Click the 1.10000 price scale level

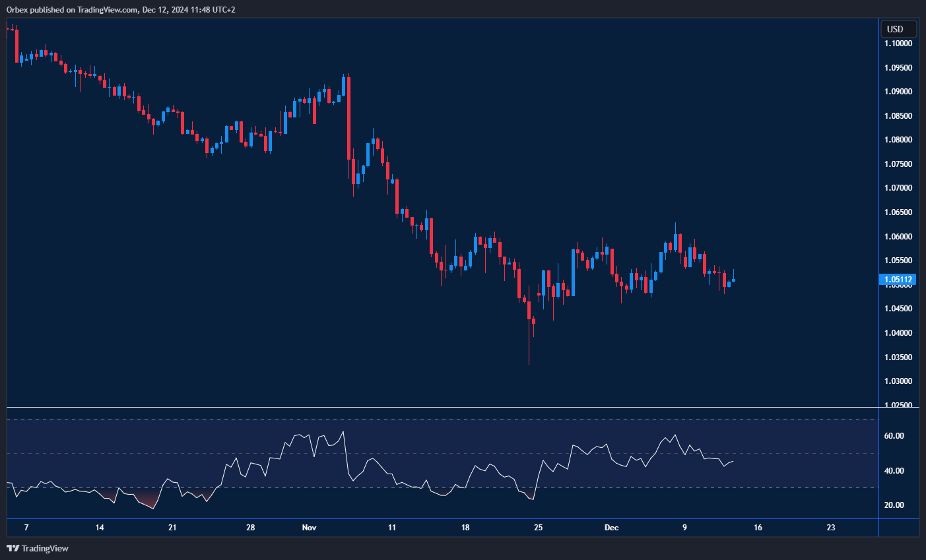tap(898, 43)
